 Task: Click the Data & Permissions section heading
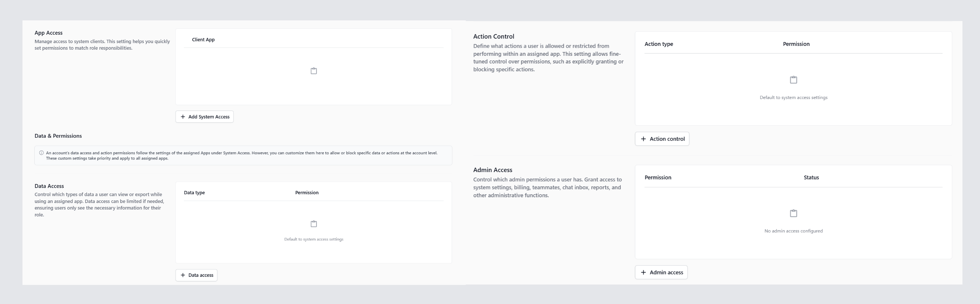(x=58, y=136)
